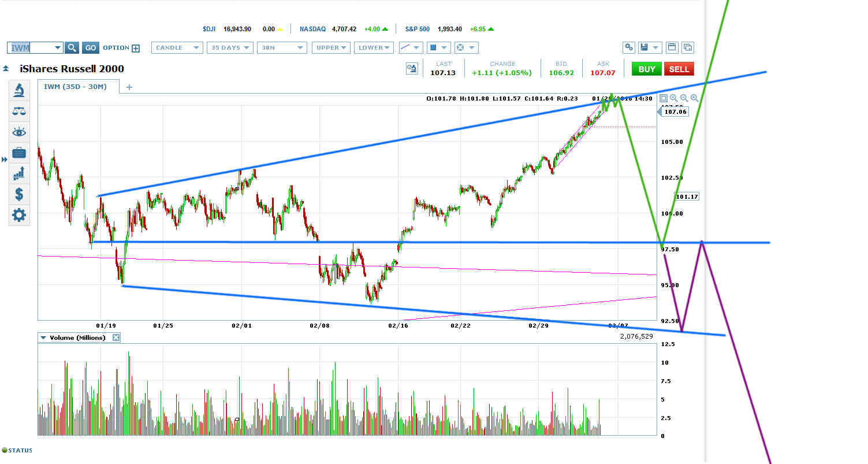Image resolution: width=868 pixels, height=464 pixels.
Task: Open the LOWER indicators dropdown
Action: click(x=374, y=48)
